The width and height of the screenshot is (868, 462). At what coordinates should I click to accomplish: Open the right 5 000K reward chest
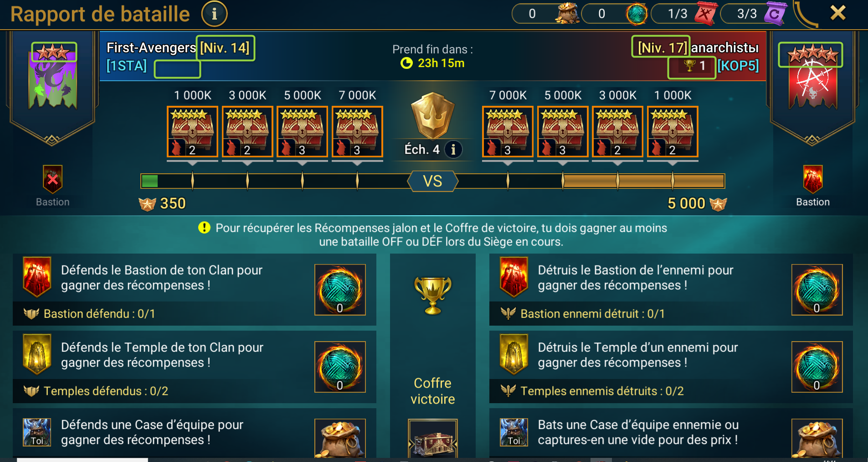point(563,132)
